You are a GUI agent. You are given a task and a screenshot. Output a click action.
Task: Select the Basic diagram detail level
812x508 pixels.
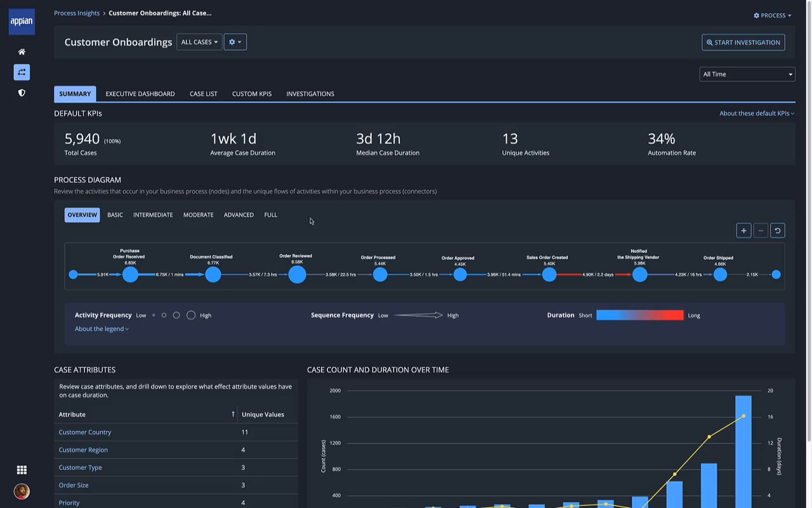(x=115, y=215)
